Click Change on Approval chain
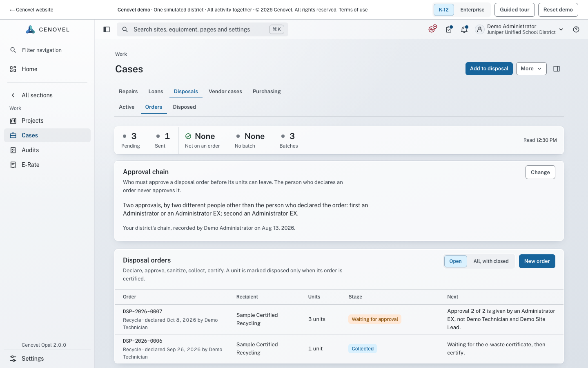This screenshot has width=588, height=368. 540,172
